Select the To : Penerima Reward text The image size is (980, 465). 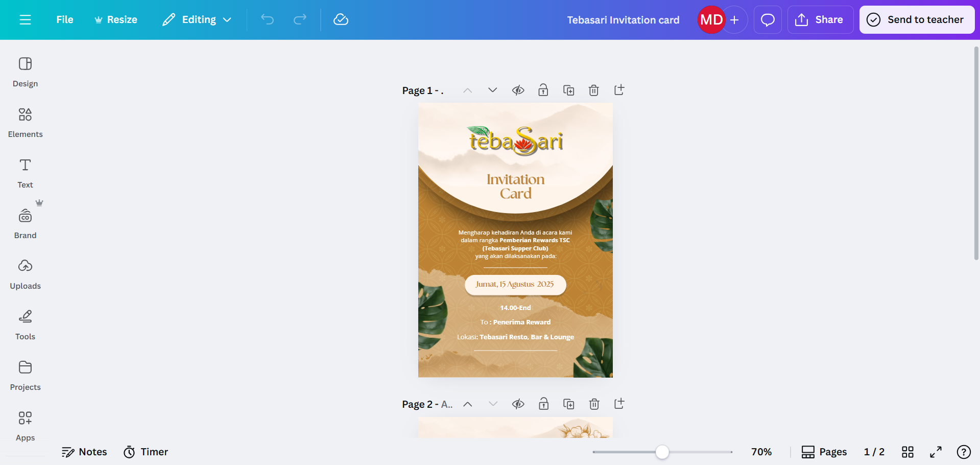coord(515,322)
